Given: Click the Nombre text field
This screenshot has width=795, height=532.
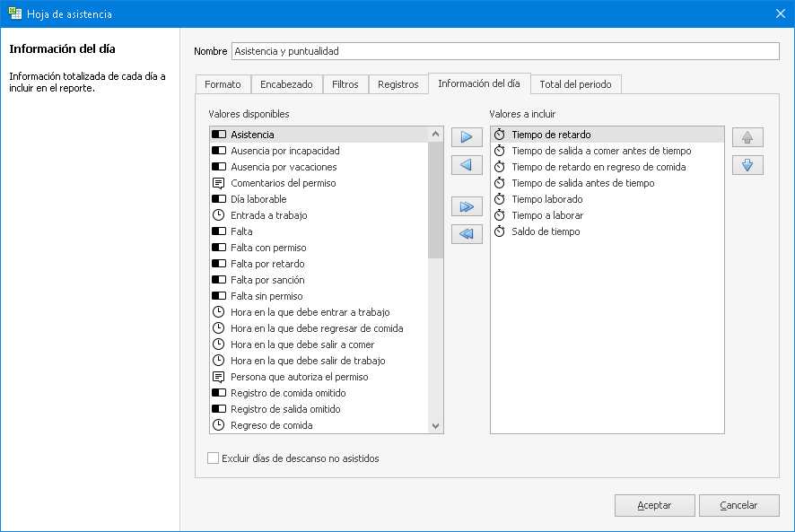Looking at the screenshot, I should (x=504, y=51).
